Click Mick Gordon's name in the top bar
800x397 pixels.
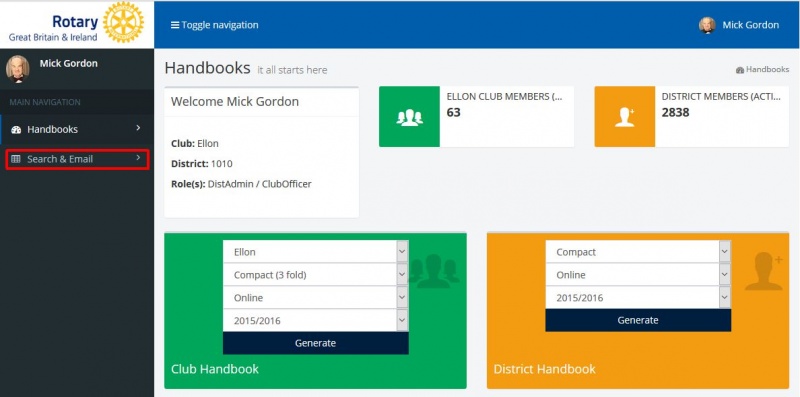tap(751, 25)
